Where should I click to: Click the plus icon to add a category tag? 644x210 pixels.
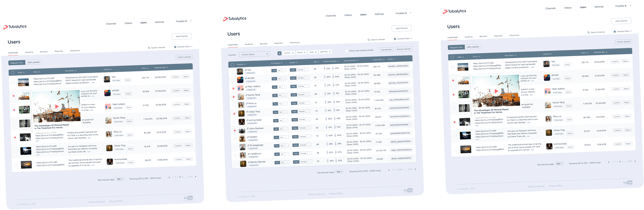pos(279,53)
